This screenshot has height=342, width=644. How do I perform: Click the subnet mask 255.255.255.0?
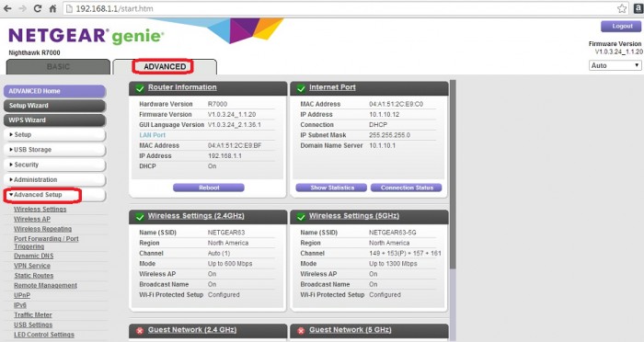(389, 135)
